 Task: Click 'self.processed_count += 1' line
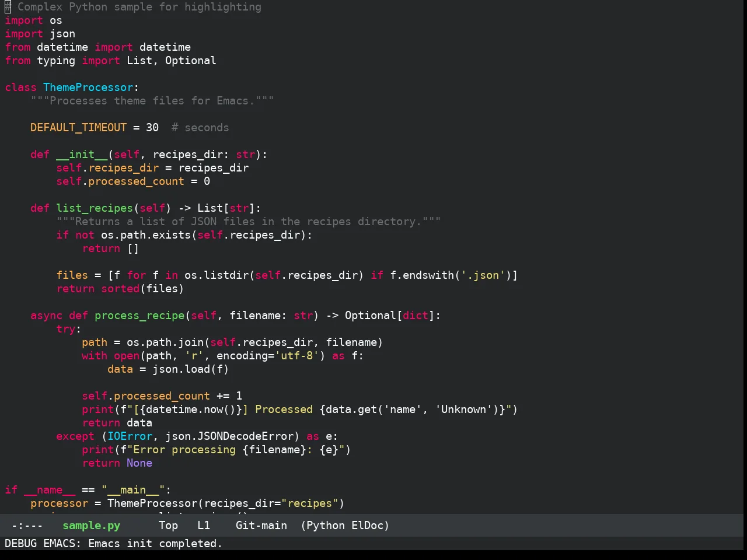[162, 396]
